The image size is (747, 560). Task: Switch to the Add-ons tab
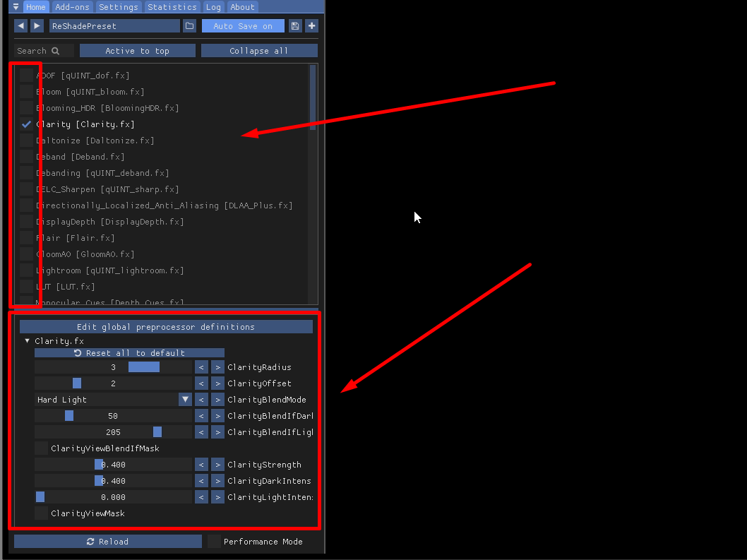[72, 7]
